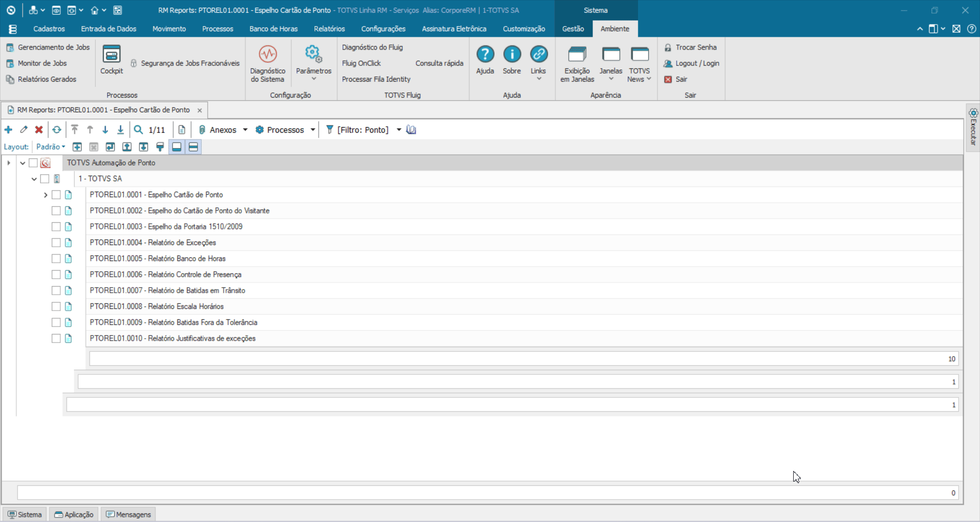Go to the first record

[75, 130]
